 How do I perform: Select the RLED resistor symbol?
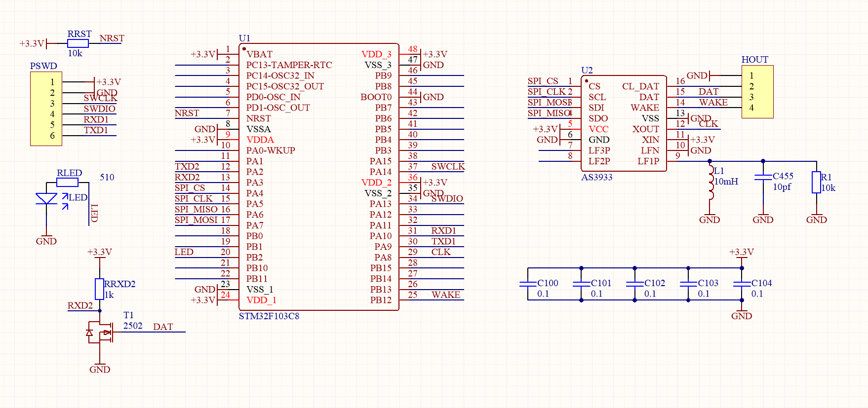pos(68,183)
